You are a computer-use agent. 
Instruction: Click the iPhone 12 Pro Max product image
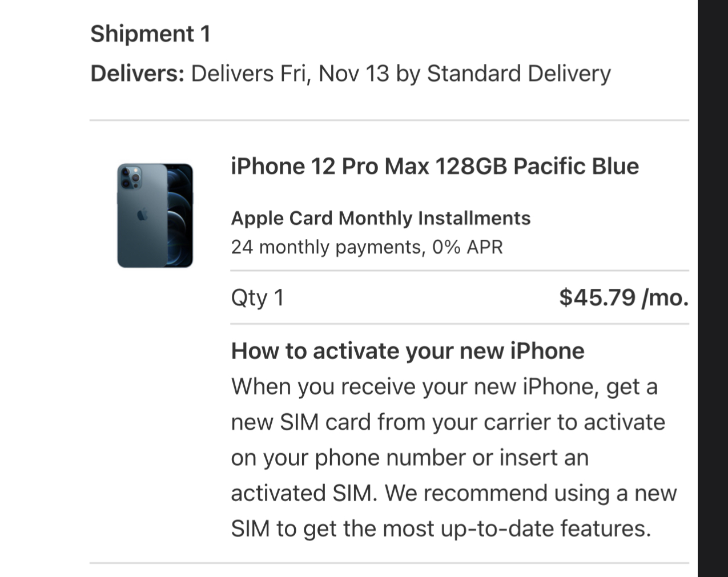tap(155, 215)
